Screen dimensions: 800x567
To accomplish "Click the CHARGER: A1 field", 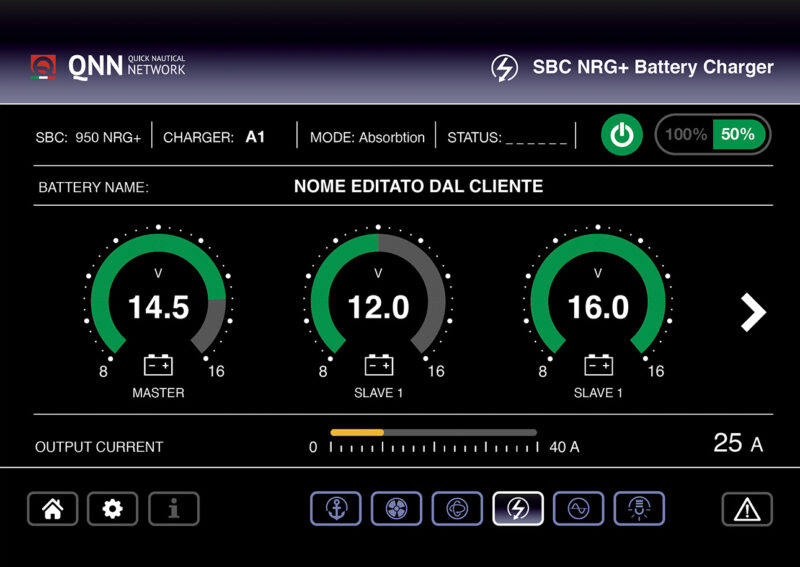I will coord(214,137).
